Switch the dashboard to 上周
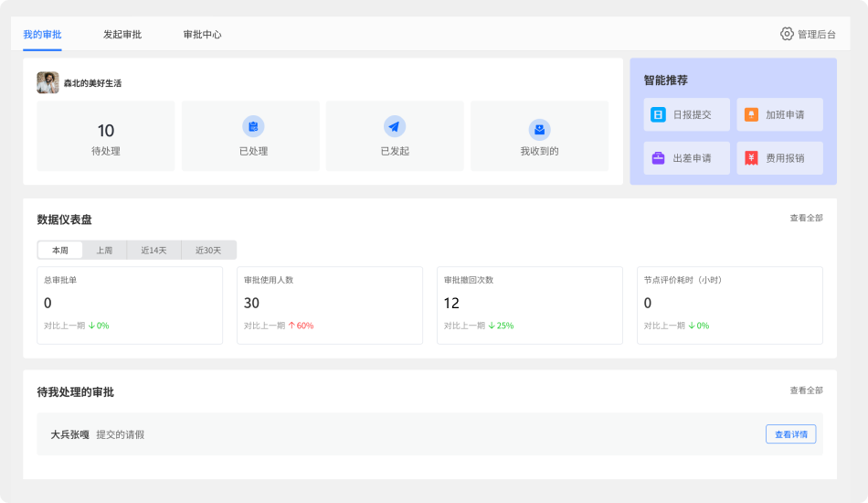This screenshot has height=503, width=868. (x=104, y=251)
